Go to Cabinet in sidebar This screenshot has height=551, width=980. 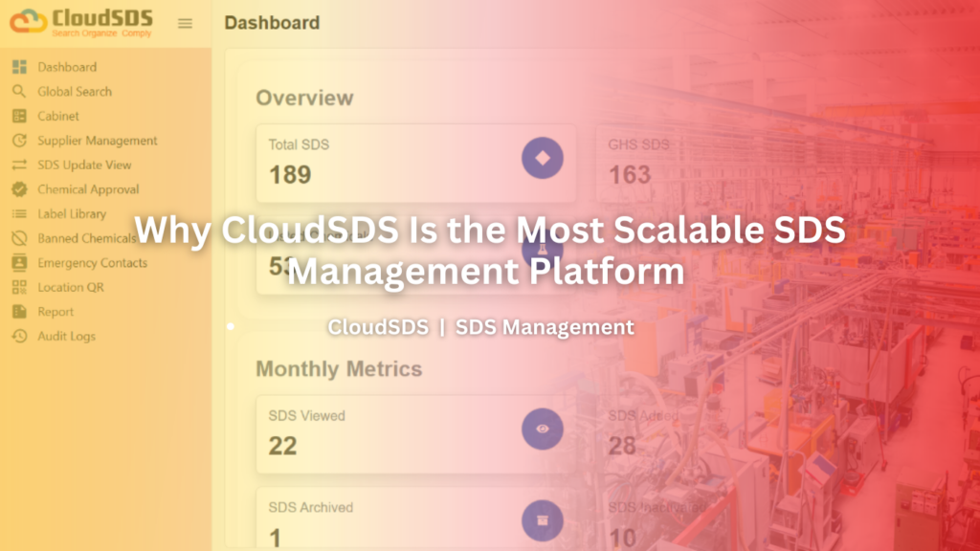click(x=58, y=116)
